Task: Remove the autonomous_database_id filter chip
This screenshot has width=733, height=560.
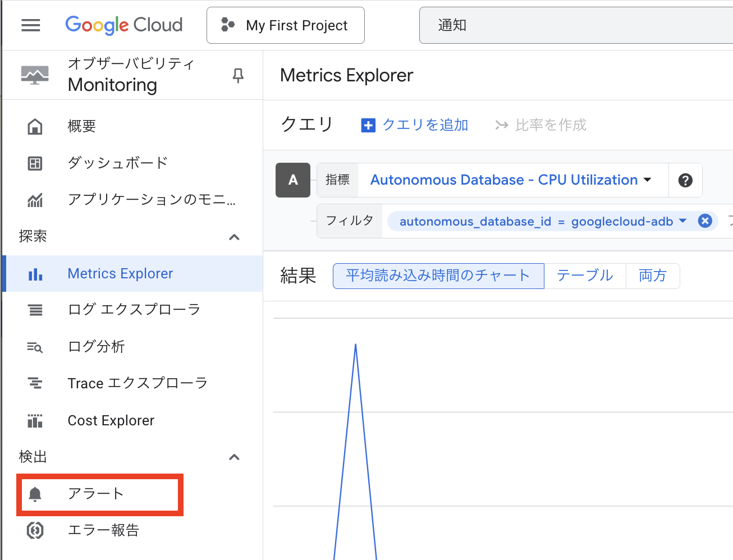Action: coord(704,221)
